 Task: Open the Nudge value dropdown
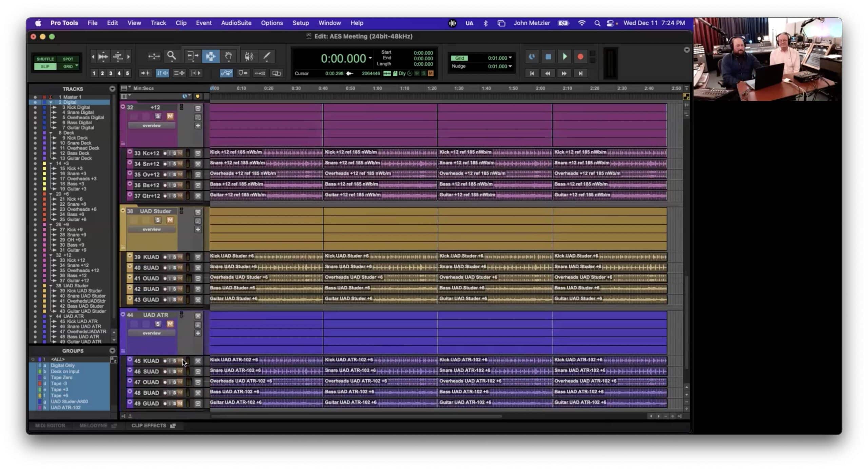pyautogui.click(x=510, y=66)
